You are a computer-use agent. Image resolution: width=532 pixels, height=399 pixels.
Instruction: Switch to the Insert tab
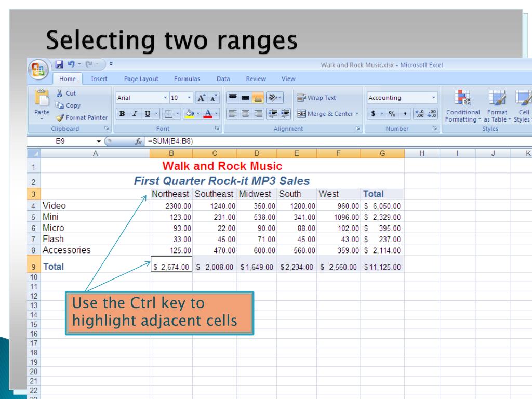click(99, 79)
